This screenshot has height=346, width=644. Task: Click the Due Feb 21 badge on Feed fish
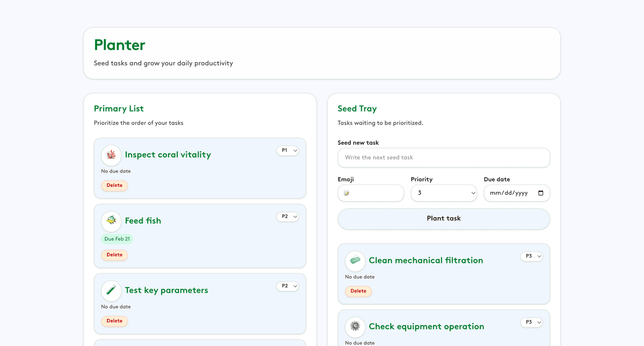click(117, 239)
